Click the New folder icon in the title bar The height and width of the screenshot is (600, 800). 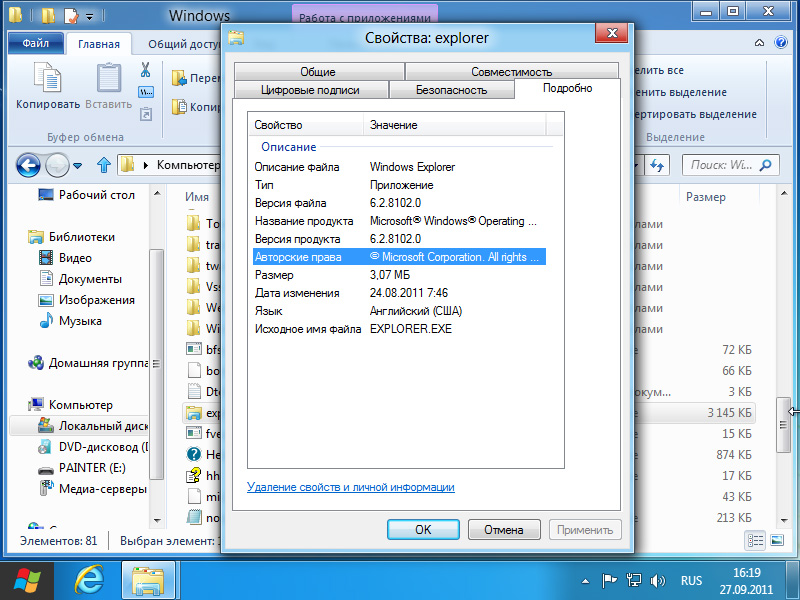(48, 16)
